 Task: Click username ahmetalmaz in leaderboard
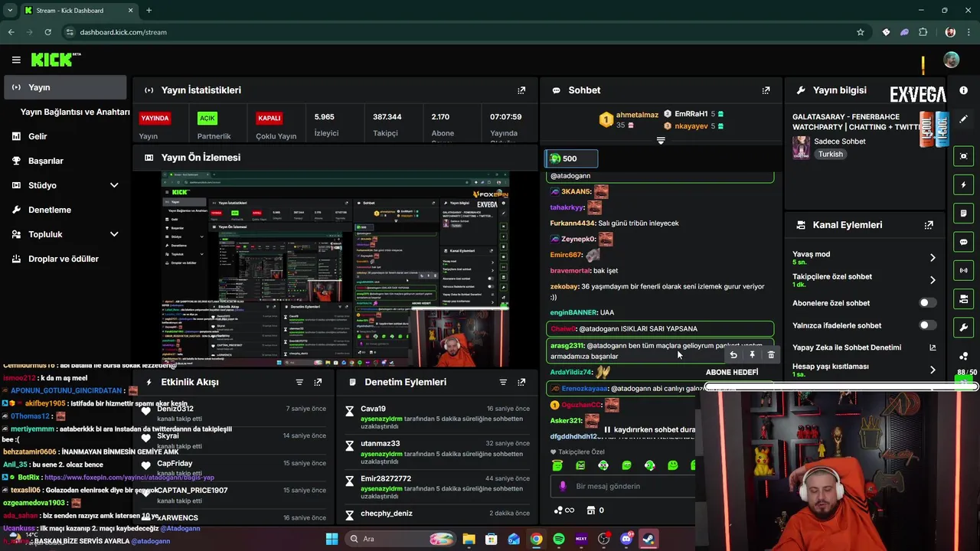(x=637, y=115)
